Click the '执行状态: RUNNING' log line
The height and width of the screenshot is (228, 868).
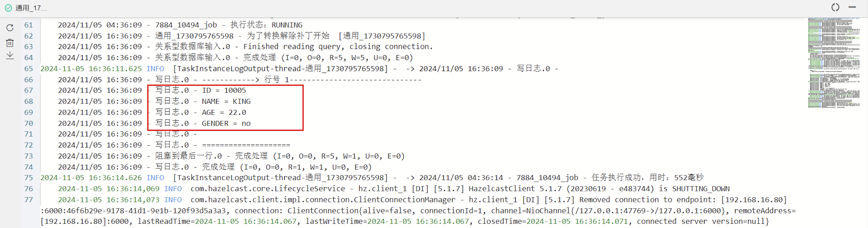coord(266,25)
